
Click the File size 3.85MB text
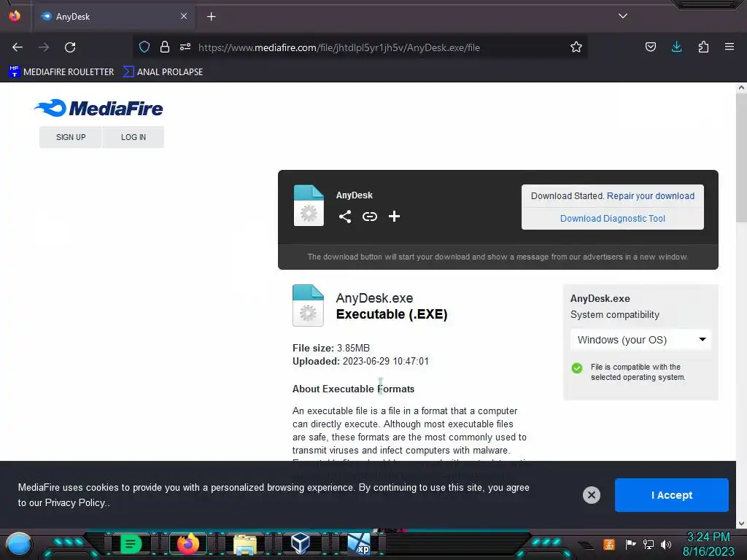(x=331, y=348)
